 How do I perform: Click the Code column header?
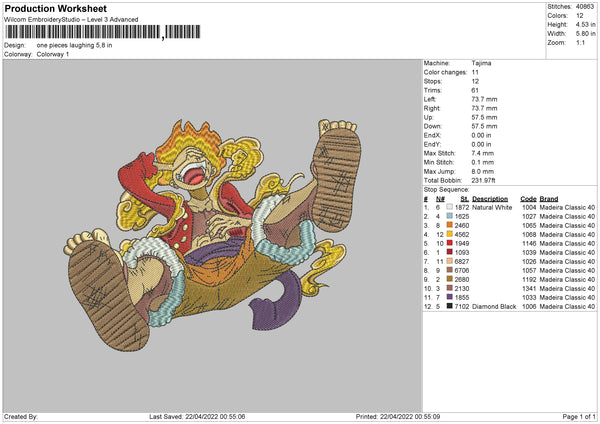(528, 199)
